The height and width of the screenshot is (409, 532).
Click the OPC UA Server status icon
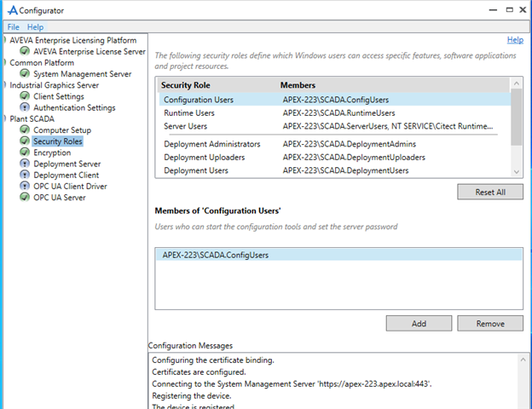pyautogui.click(x=25, y=197)
